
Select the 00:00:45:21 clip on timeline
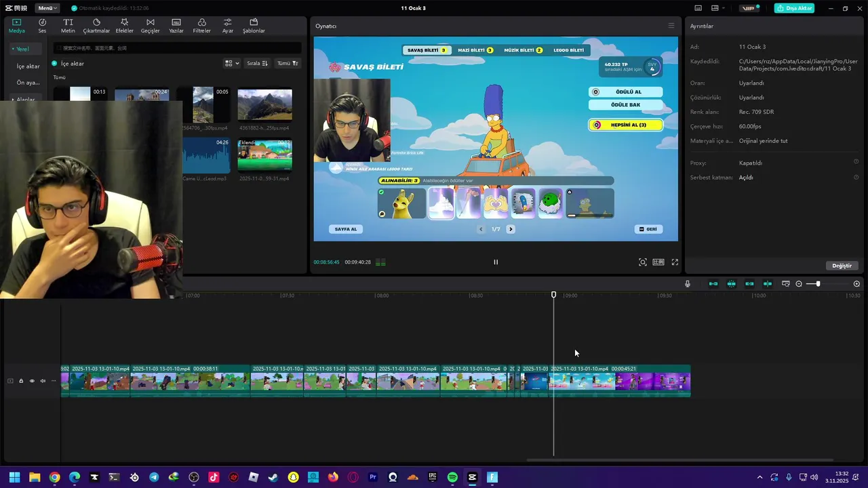click(620, 381)
